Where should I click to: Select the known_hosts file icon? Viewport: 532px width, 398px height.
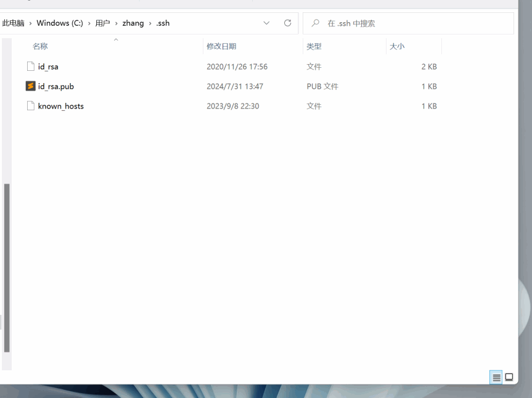coord(31,106)
